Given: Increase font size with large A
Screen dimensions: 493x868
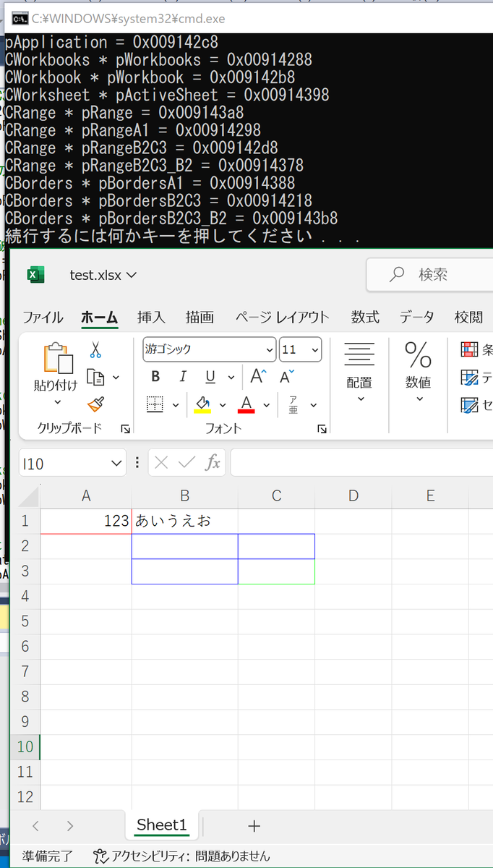Looking at the screenshot, I should tap(258, 376).
